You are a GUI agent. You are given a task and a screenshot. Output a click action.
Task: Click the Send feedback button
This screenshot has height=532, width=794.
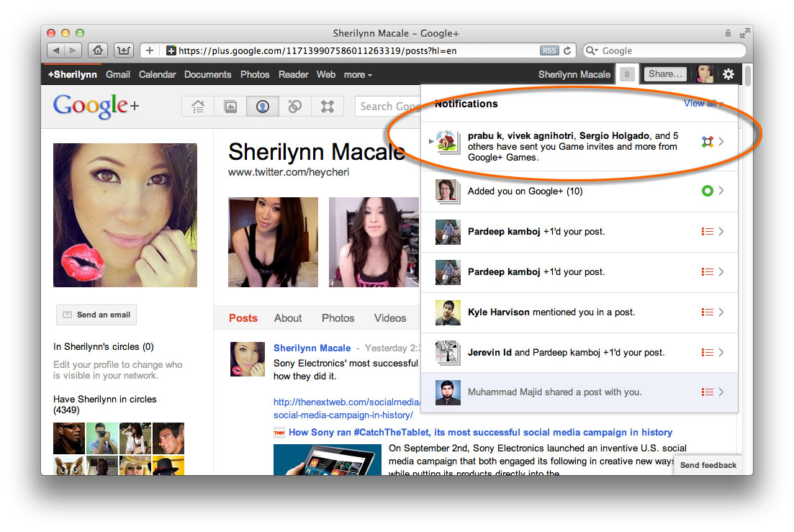click(x=708, y=465)
